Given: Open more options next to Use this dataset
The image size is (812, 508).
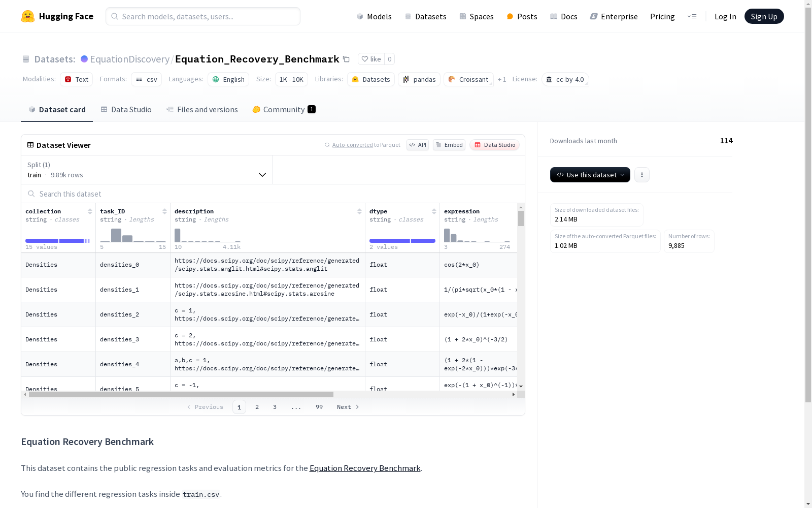Looking at the screenshot, I should click(642, 175).
